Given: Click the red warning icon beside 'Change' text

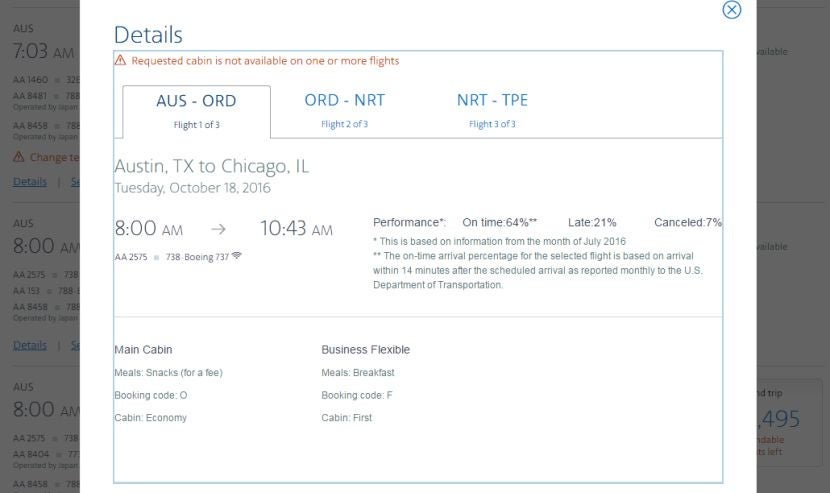Looking at the screenshot, I should (19, 157).
